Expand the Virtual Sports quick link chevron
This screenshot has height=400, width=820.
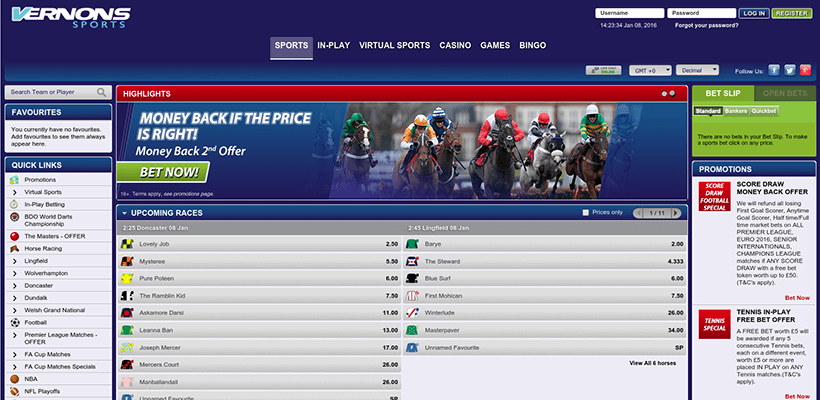coord(15,192)
